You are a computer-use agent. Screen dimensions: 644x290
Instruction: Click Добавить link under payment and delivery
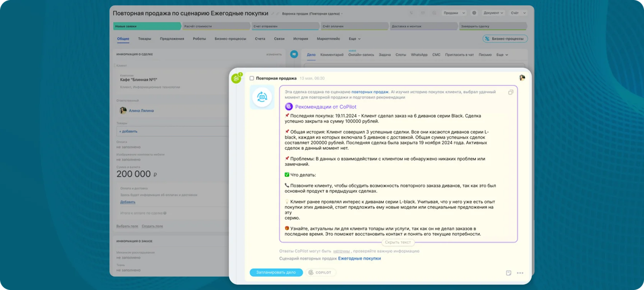click(128, 202)
